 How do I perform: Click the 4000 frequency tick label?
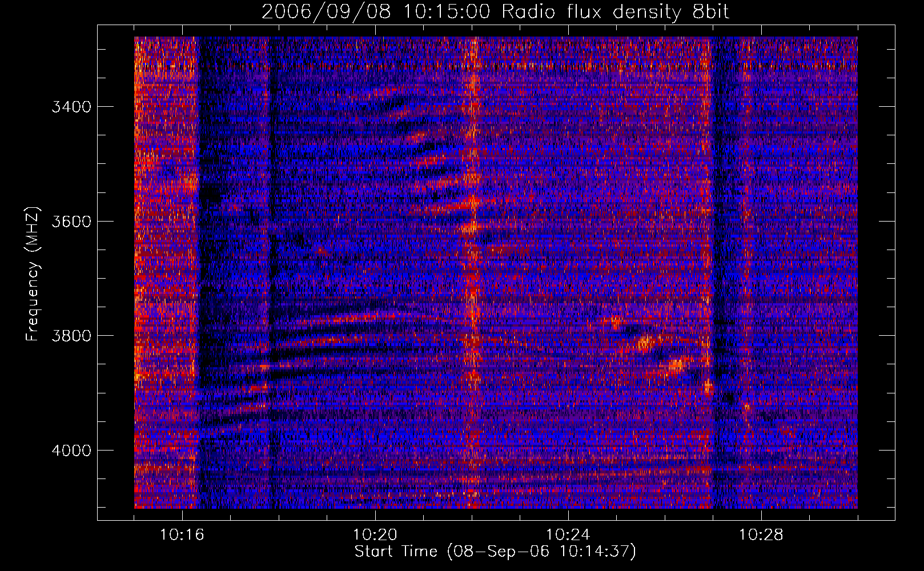point(71,451)
